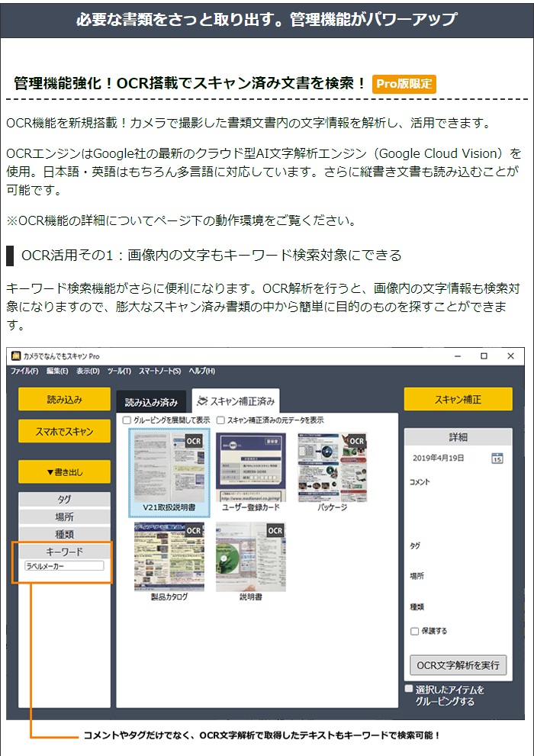Expand the 種類 filter section

[64, 534]
